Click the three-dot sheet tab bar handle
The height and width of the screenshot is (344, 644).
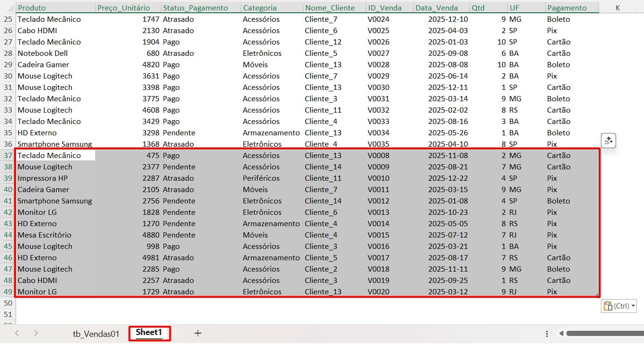click(547, 334)
